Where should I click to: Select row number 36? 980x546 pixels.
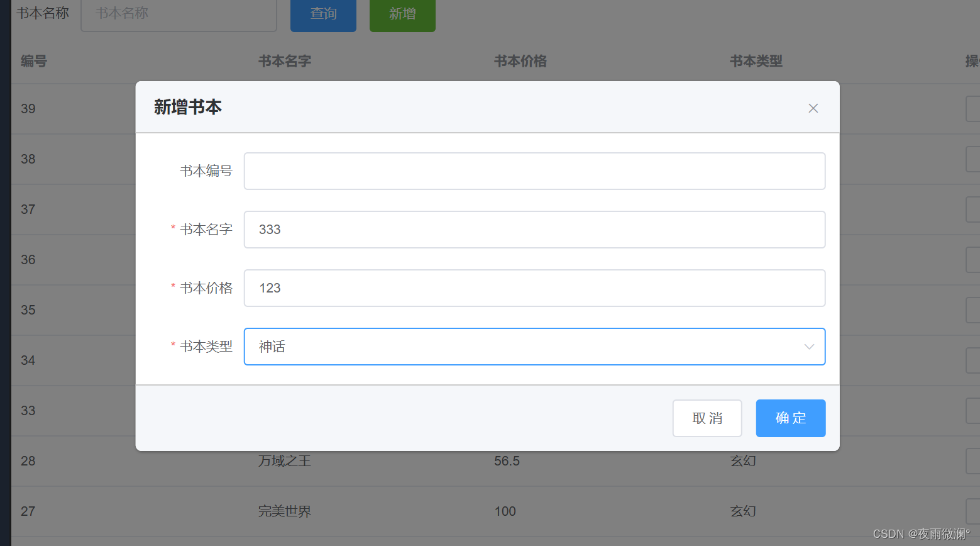coord(28,260)
